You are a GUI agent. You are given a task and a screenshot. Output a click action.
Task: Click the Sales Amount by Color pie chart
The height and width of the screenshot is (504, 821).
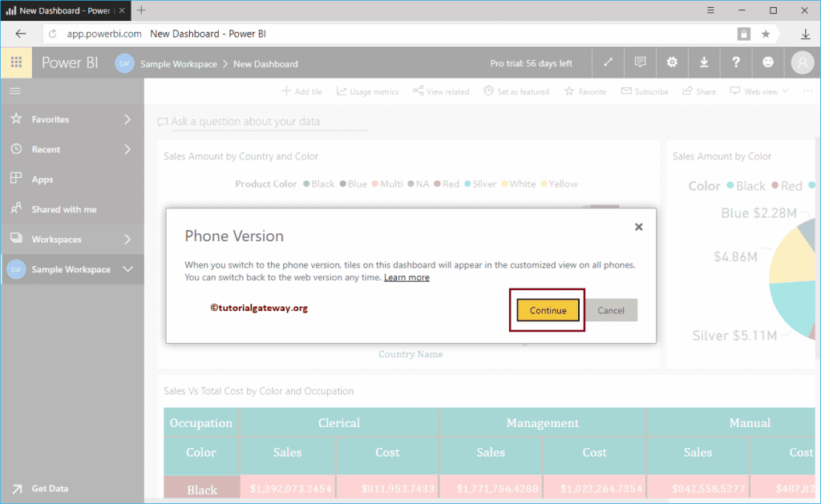[x=792, y=277]
